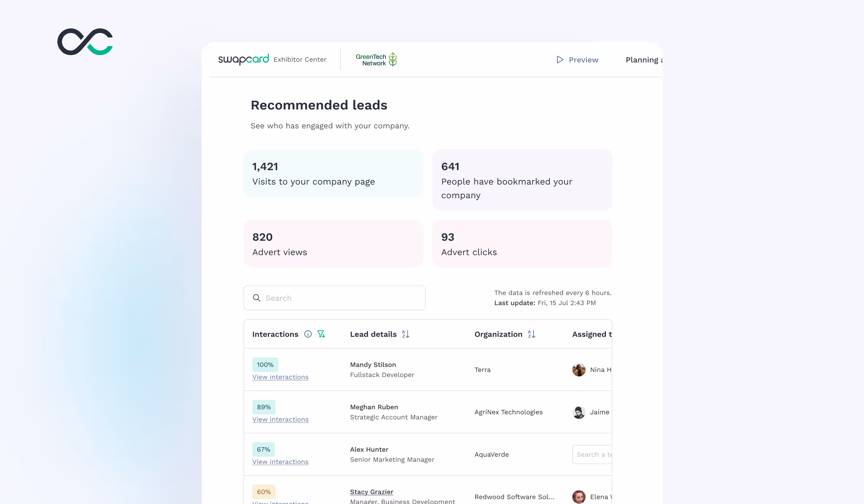The width and height of the screenshot is (864, 504).
Task: Click the Swapcard logo
Action: point(243,59)
